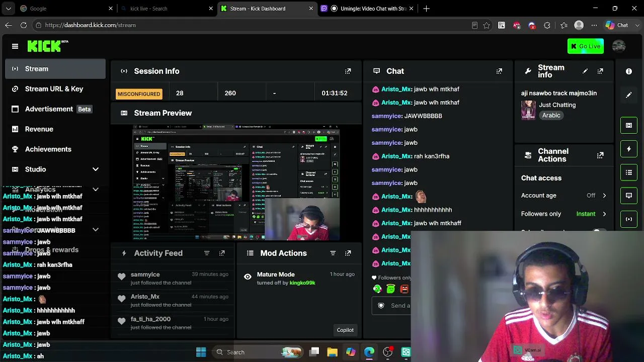644x362 pixels.
Task: Select the green halo emote in chat
Action: click(391, 289)
